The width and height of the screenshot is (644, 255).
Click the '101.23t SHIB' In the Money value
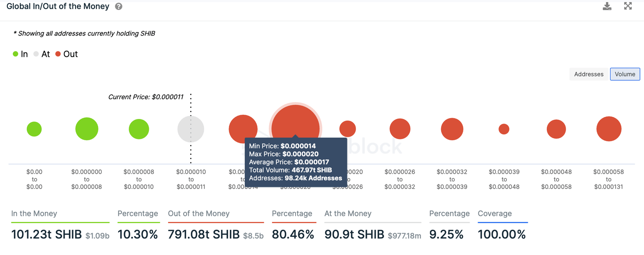46,234
